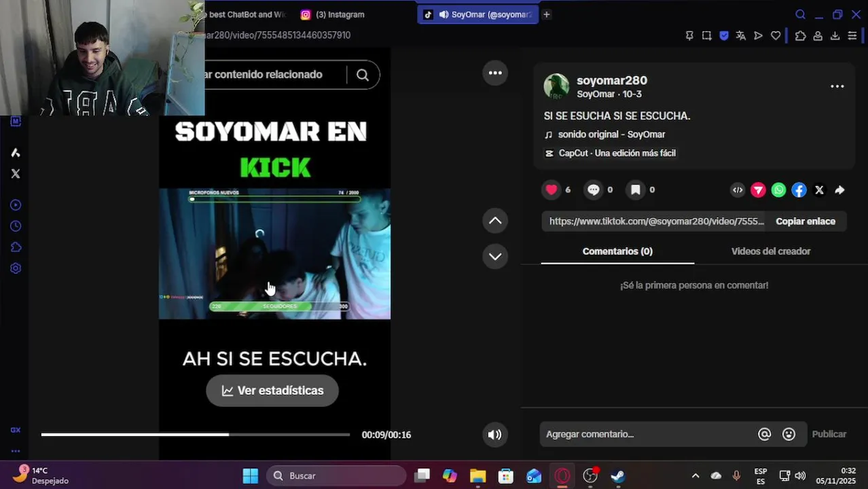868x489 pixels.
Task: Mute the video with the speaker icon
Action: pyautogui.click(x=494, y=435)
